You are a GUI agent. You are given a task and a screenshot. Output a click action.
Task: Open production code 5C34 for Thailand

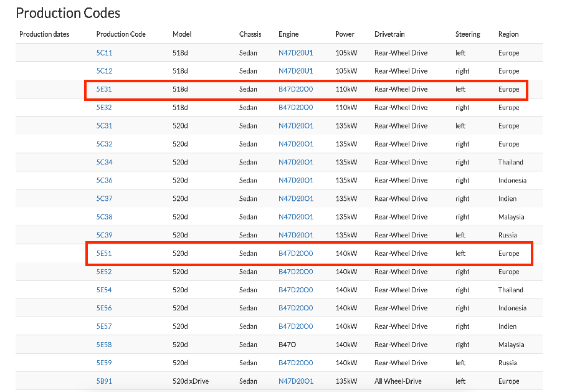coord(104,162)
